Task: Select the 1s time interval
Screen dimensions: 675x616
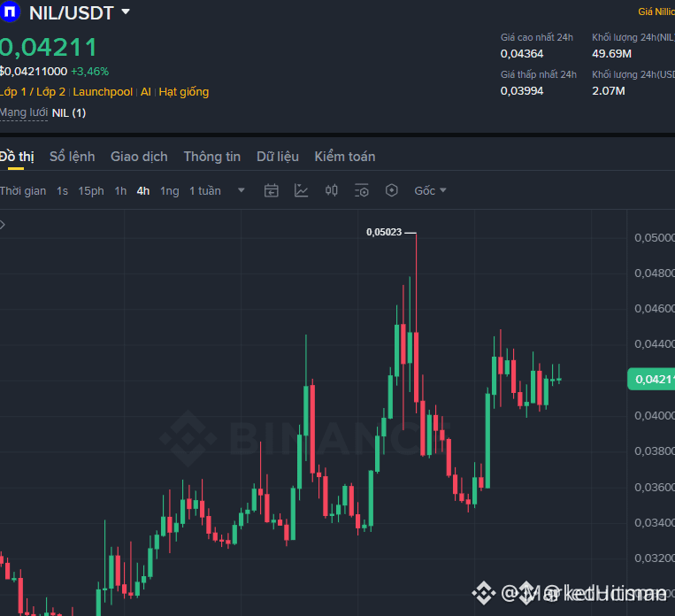Action: (63, 191)
